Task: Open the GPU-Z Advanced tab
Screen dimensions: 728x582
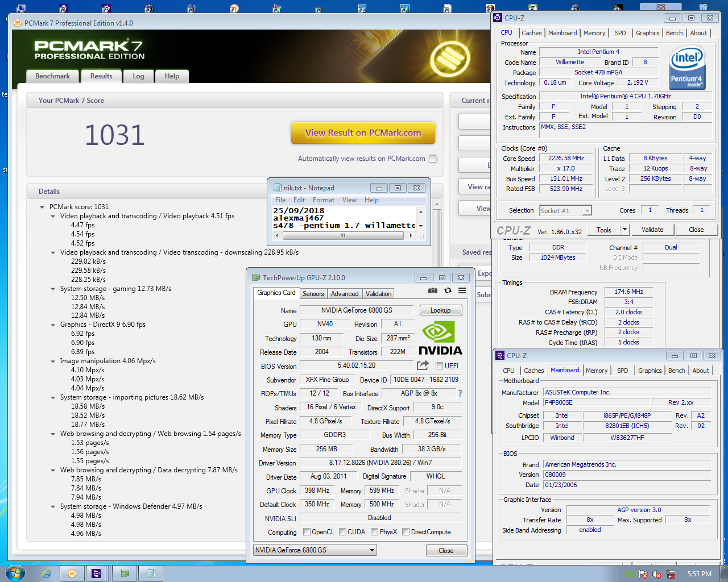Action: (x=345, y=294)
